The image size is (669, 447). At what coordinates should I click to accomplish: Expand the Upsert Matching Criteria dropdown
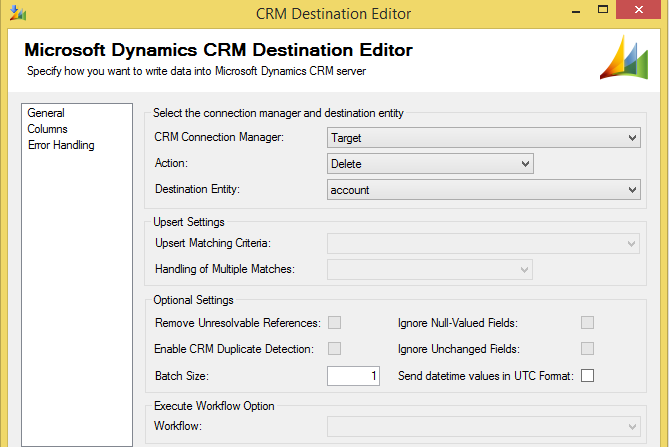(x=483, y=243)
